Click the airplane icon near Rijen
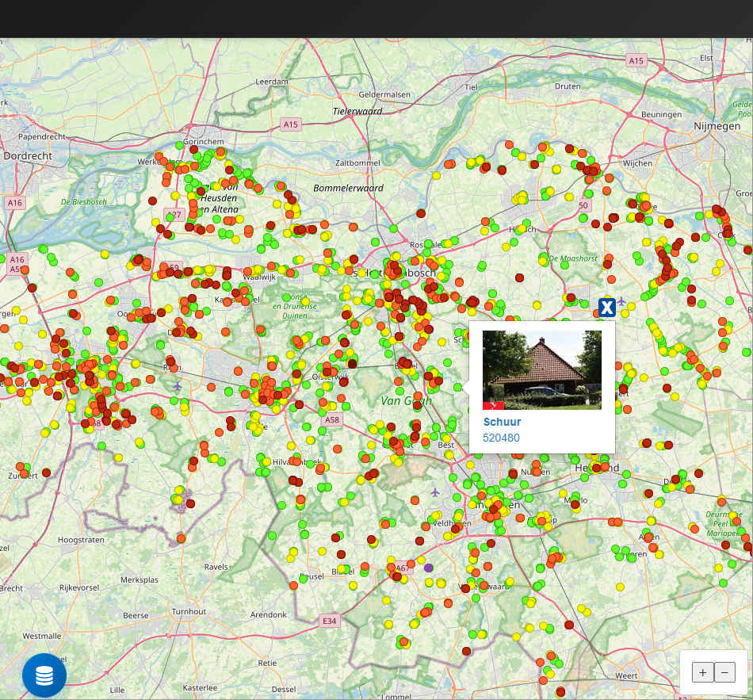Screen dimensions: 753x700 click(178, 387)
